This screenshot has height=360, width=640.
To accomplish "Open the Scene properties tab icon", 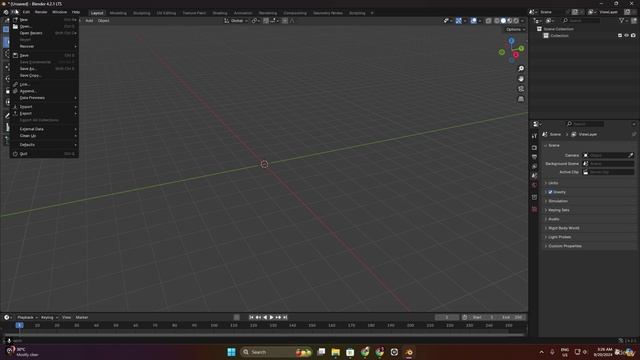I will [x=534, y=176].
